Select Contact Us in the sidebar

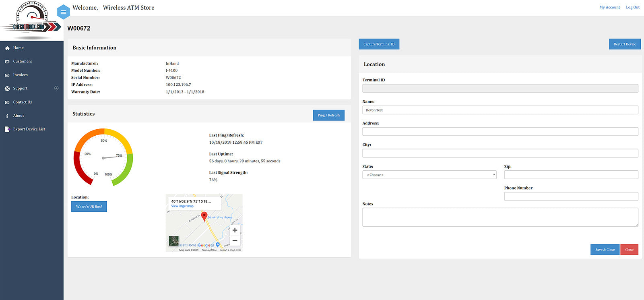click(22, 102)
